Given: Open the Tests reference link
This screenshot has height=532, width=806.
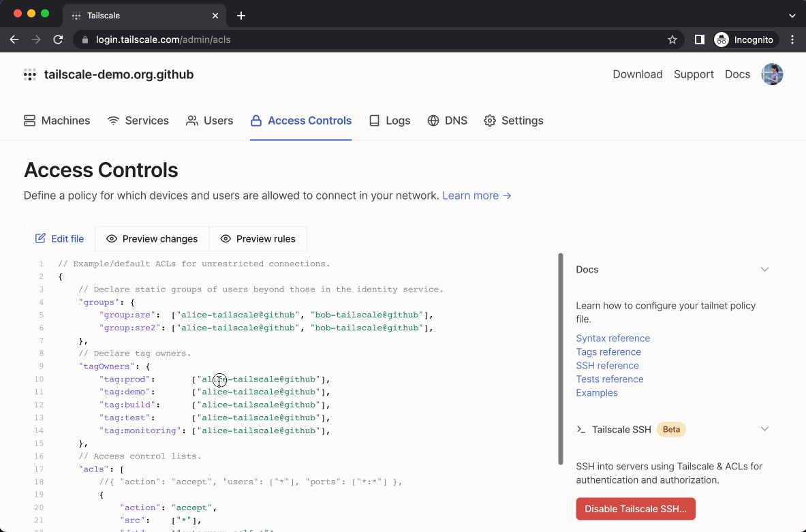Looking at the screenshot, I should pos(610,379).
